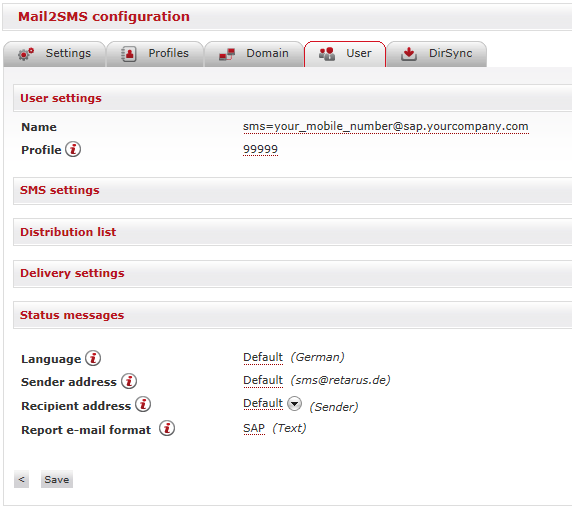572x511 pixels.
Task: Click the download icon on DirSync tab
Action: (409, 54)
